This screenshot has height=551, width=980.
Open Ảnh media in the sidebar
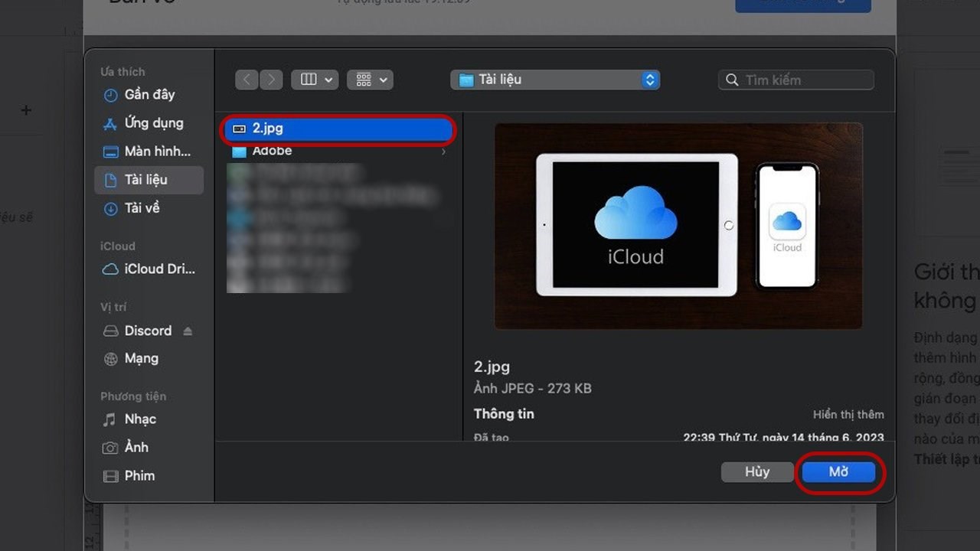pyautogui.click(x=149, y=448)
